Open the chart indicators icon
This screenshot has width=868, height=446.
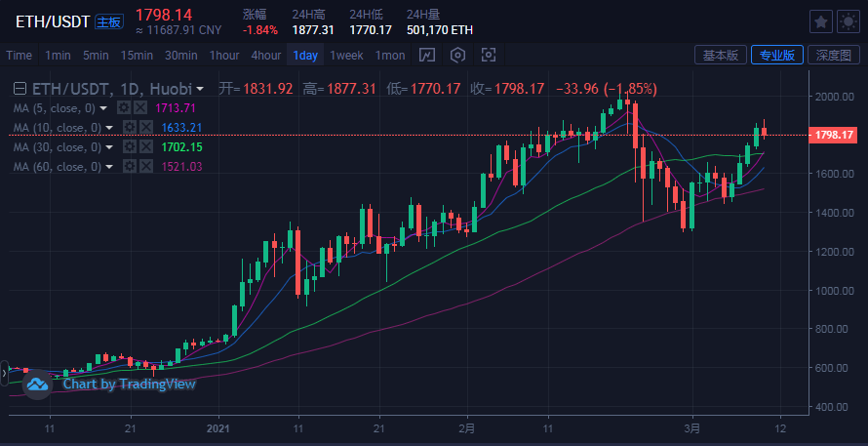427,55
